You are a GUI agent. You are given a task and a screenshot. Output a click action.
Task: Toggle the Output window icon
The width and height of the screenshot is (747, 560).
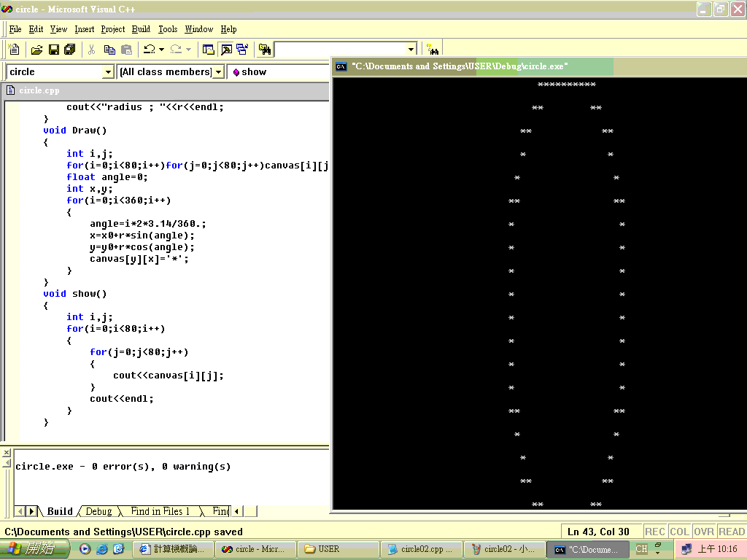tap(225, 50)
